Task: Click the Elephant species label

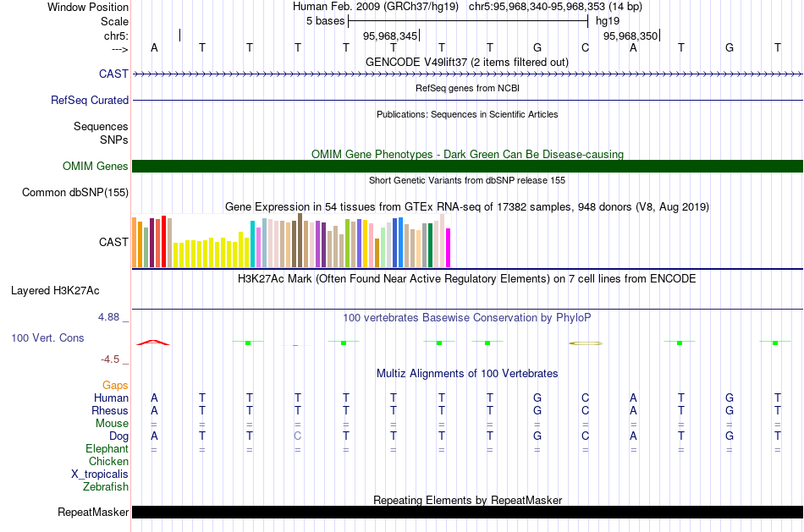Action: point(107,449)
